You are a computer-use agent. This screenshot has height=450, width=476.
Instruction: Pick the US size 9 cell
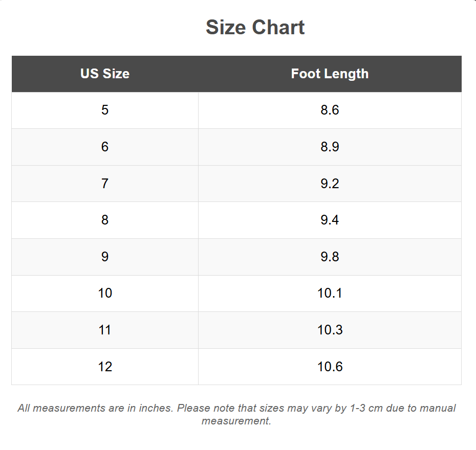pyautogui.click(x=105, y=256)
